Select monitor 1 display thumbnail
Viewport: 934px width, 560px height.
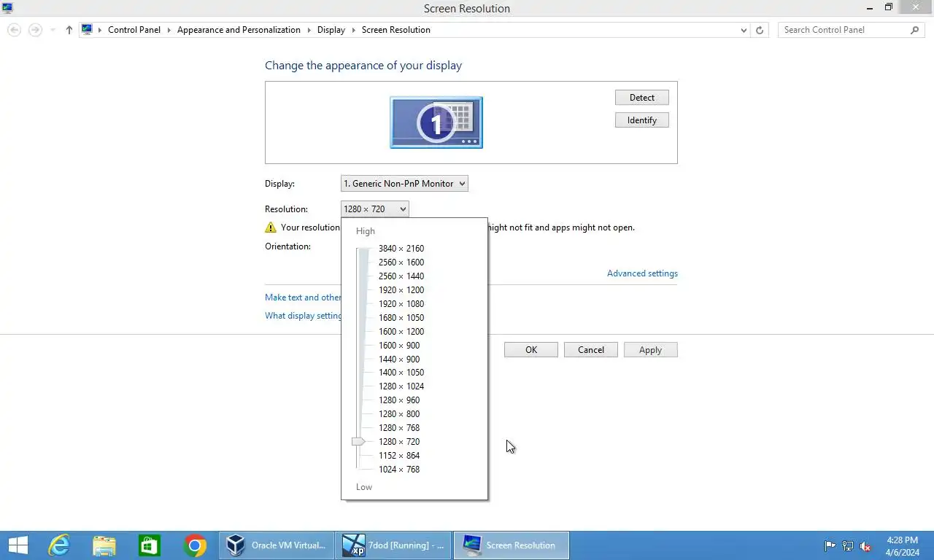(436, 122)
